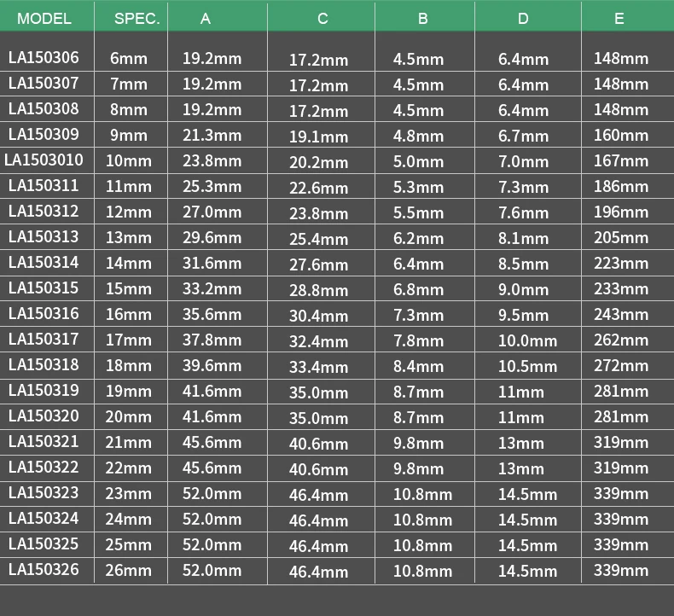
Task: Select model cell LA150311
Action: (x=44, y=186)
